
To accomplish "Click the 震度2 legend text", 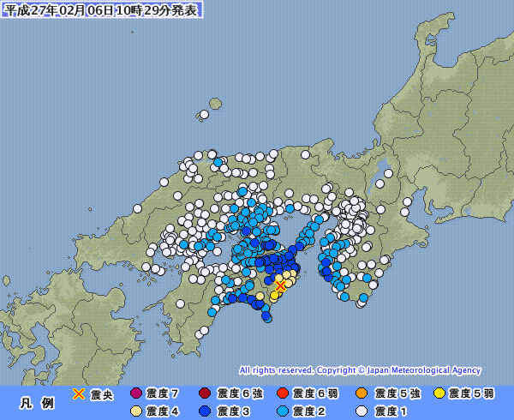I will tap(308, 411).
